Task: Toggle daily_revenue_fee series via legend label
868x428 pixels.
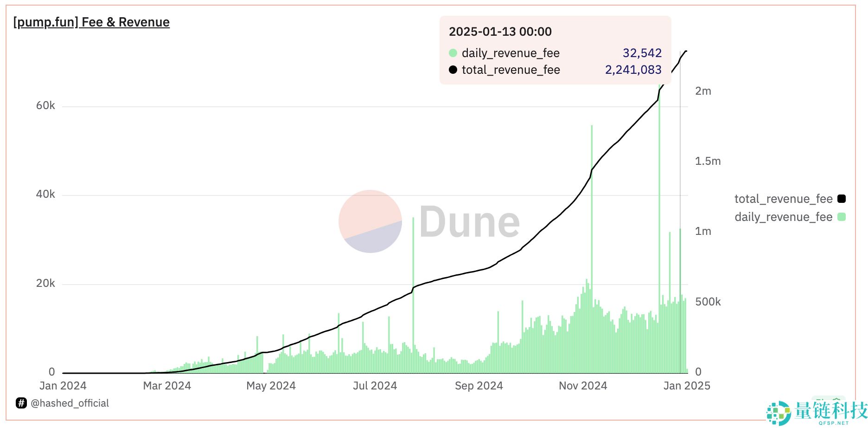Action: click(783, 217)
